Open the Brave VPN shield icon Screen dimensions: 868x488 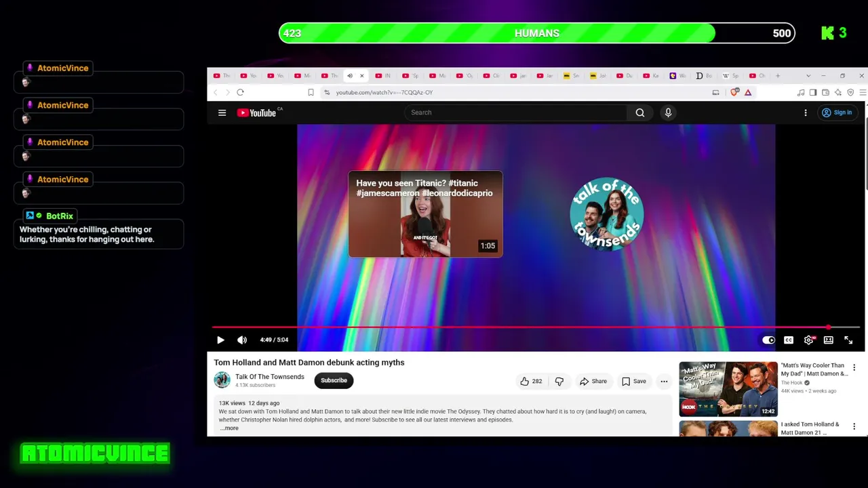pyautogui.click(x=850, y=92)
